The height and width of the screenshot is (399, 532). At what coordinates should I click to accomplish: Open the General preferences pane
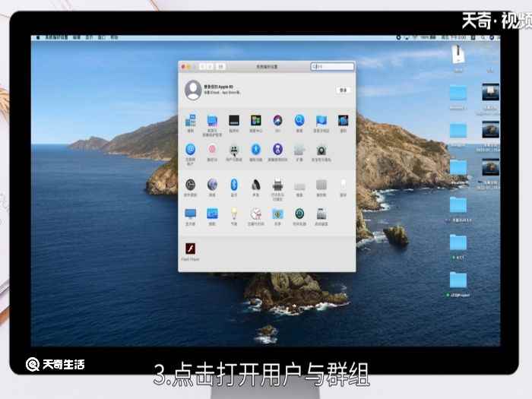coord(190,121)
